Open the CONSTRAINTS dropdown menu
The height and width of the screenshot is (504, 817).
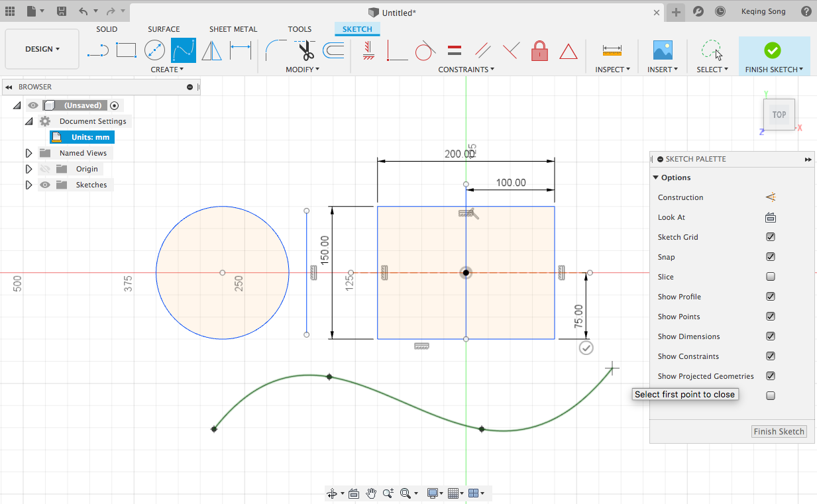[x=467, y=70]
